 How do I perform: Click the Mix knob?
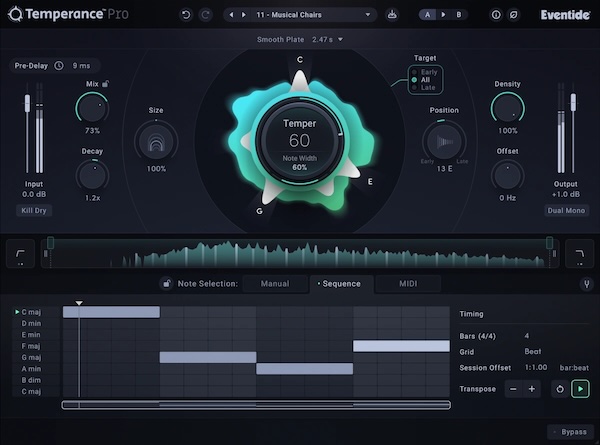pyautogui.click(x=92, y=109)
